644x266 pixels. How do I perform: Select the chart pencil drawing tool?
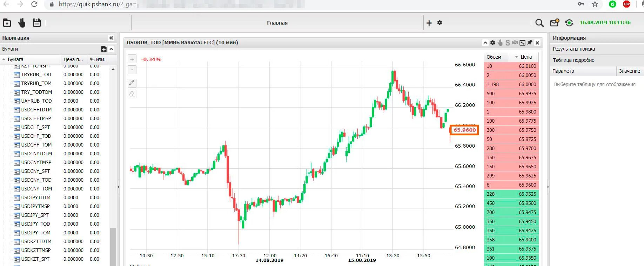coord(132,83)
